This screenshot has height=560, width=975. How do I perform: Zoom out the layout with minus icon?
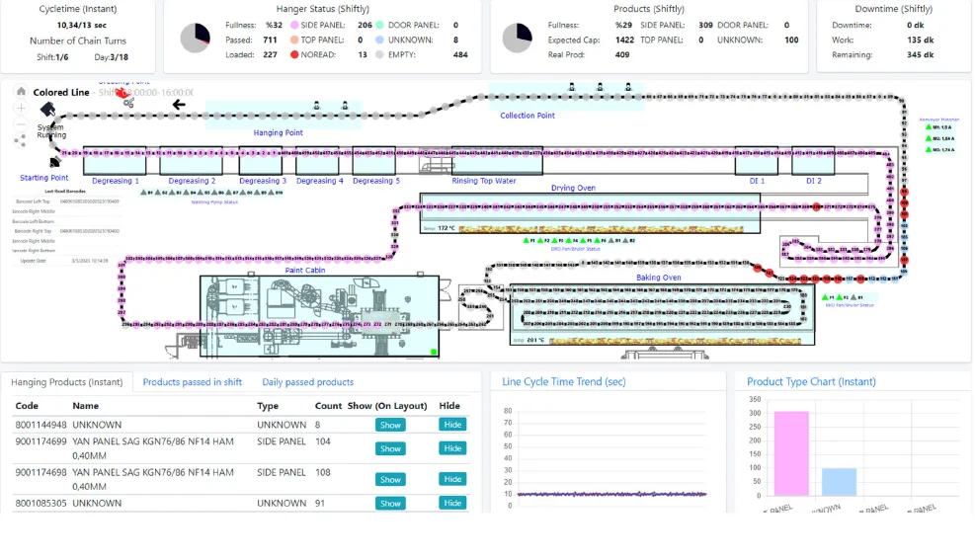click(x=21, y=124)
